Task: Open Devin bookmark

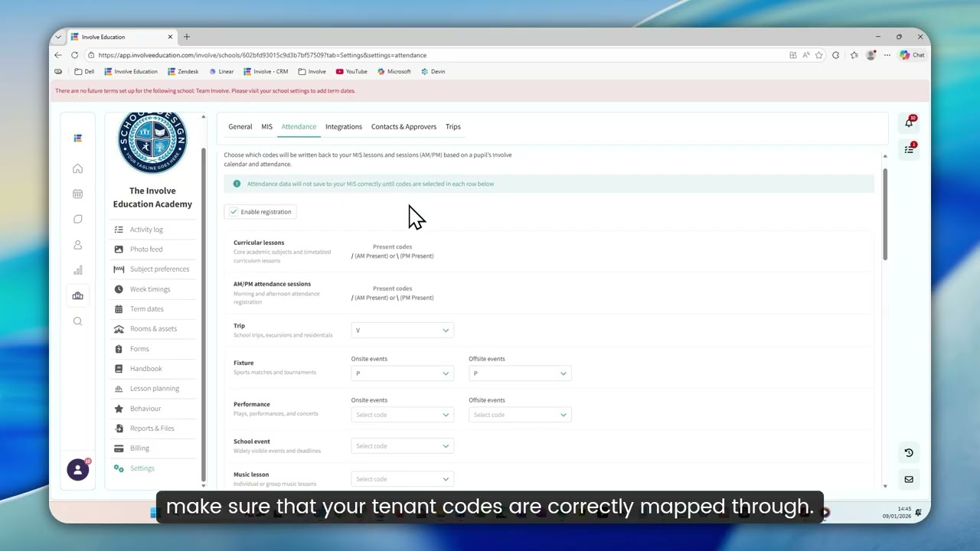Action: [x=433, y=71]
